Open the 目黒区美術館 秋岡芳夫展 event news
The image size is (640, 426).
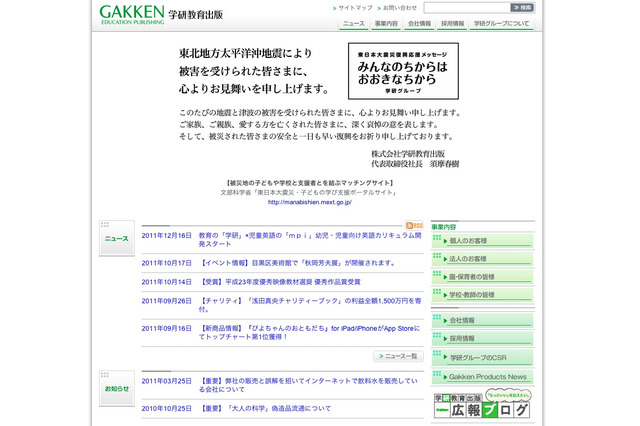tap(298, 263)
